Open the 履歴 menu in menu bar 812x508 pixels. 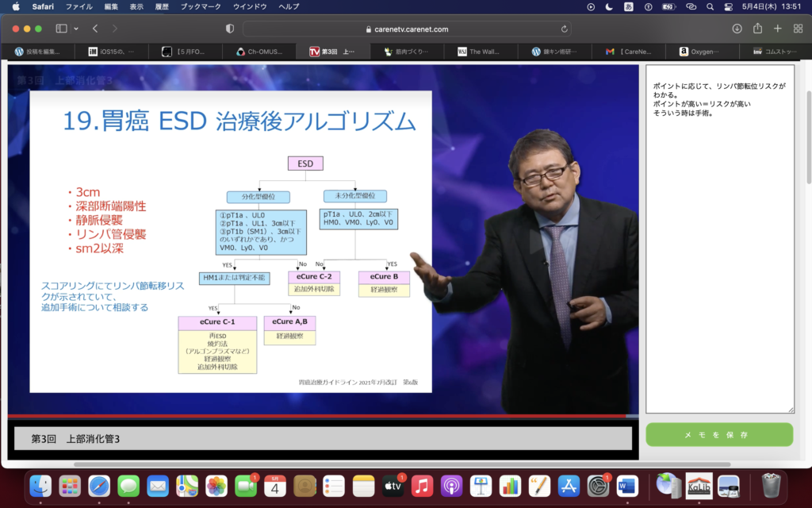point(162,6)
